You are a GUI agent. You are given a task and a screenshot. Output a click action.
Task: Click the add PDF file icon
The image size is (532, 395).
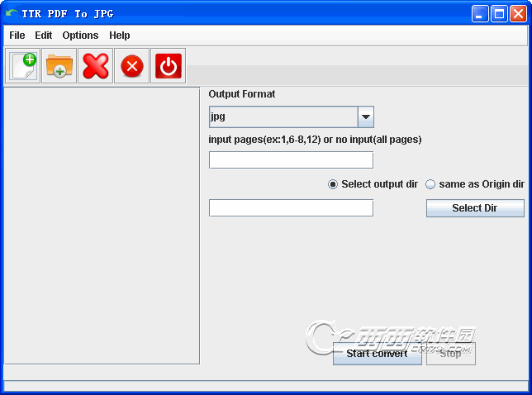click(23, 66)
